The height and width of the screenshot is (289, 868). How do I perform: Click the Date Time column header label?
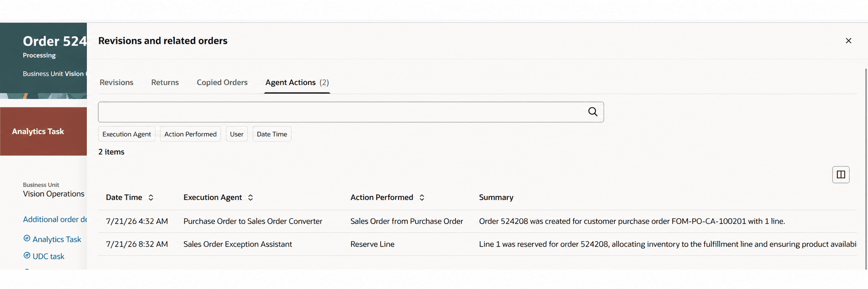point(124,197)
